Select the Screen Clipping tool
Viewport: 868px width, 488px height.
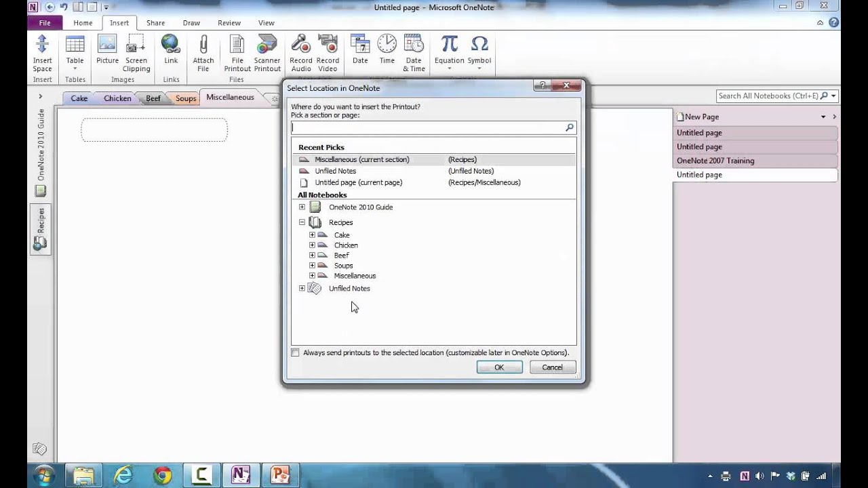136,54
